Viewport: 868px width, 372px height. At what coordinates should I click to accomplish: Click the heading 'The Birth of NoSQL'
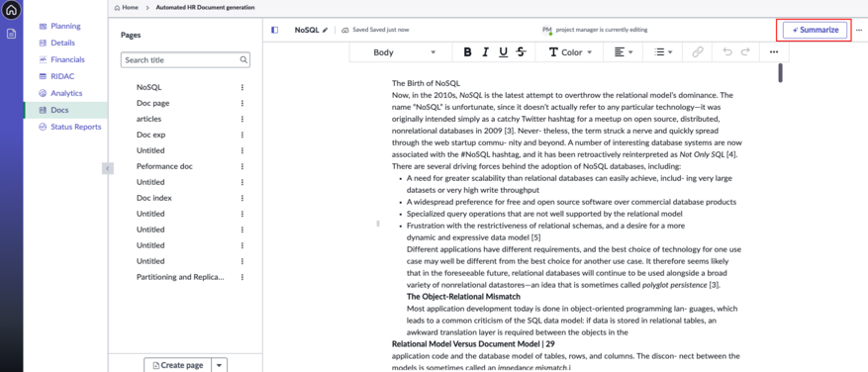pos(427,83)
